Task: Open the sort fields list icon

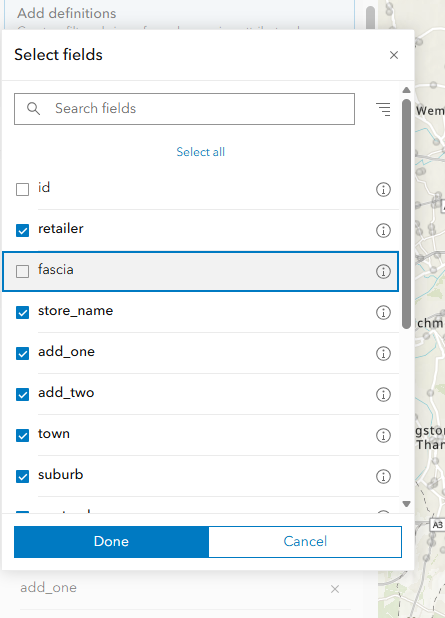Action: pos(383,109)
